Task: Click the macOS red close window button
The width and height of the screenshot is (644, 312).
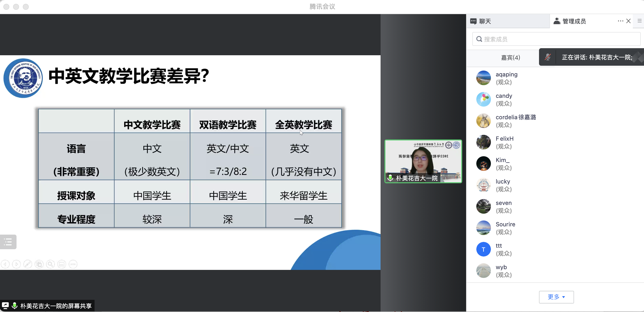Action: pos(7,7)
